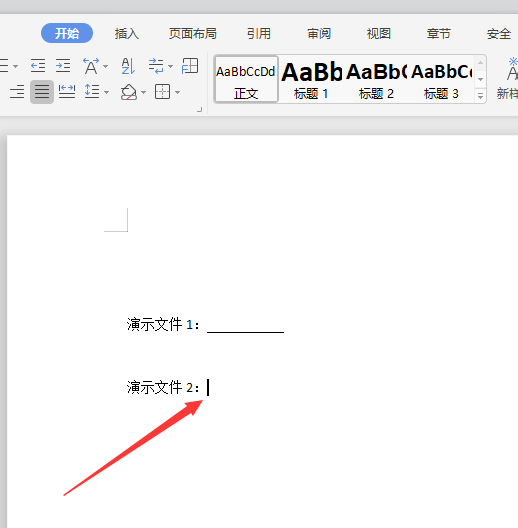This screenshot has width=518, height=528.
Task: Select the 审阅 tab
Action: click(x=319, y=33)
